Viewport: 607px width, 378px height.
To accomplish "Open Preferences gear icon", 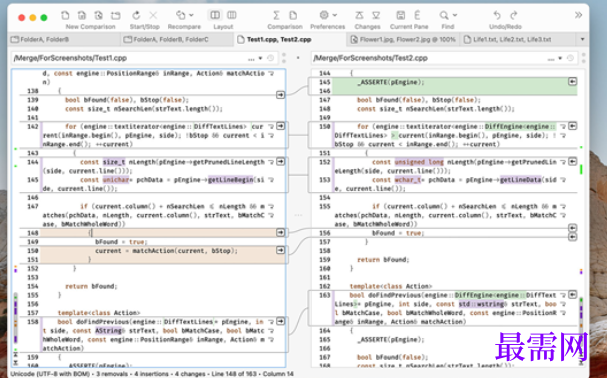I will tap(324, 15).
